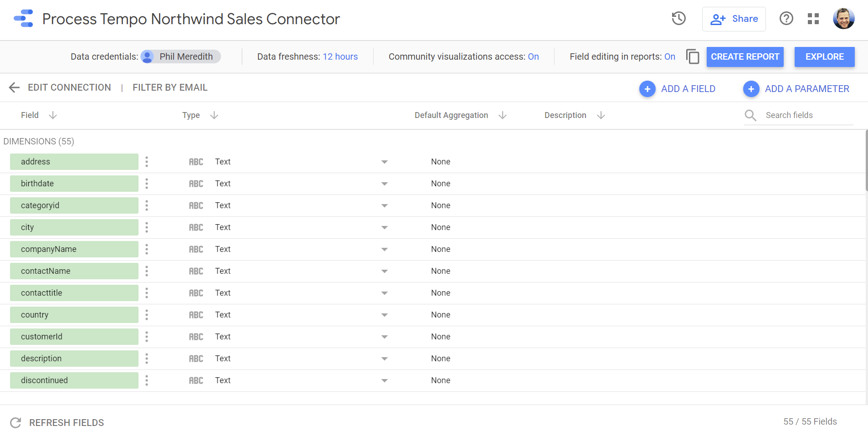Image resolution: width=868 pixels, height=436 pixels.
Task: Open type dropdown for contactName
Action: (x=385, y=272)
